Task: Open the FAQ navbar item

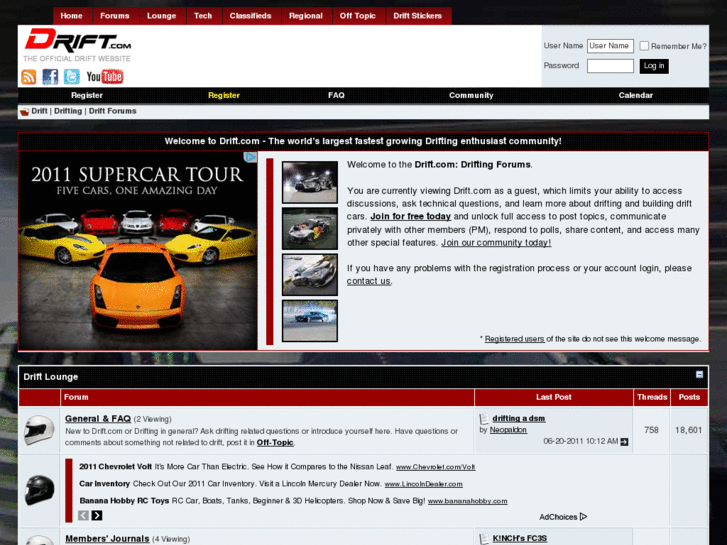Action: (x=336, y=95)
